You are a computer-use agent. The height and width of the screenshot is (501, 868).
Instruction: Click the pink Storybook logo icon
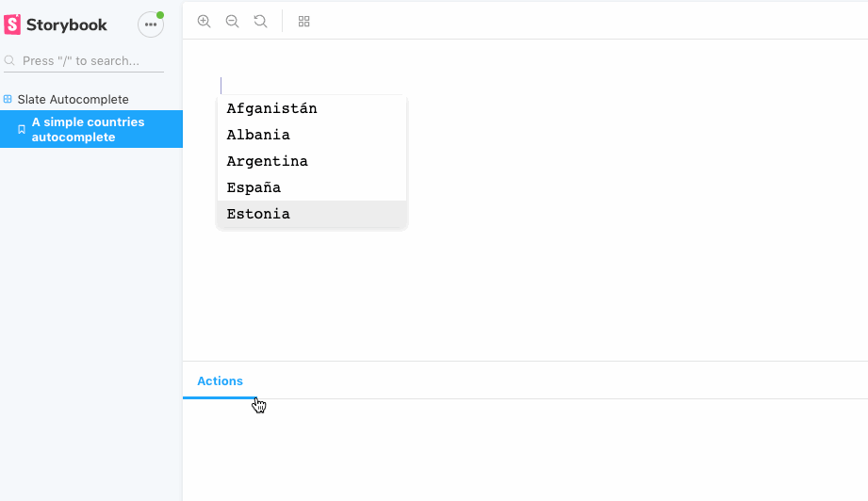click(x=12, y=24)
